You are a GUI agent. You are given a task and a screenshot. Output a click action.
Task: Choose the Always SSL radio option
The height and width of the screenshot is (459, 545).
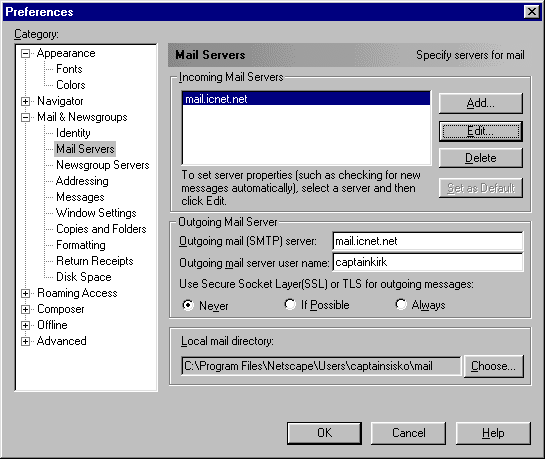[x=401, y=304]
